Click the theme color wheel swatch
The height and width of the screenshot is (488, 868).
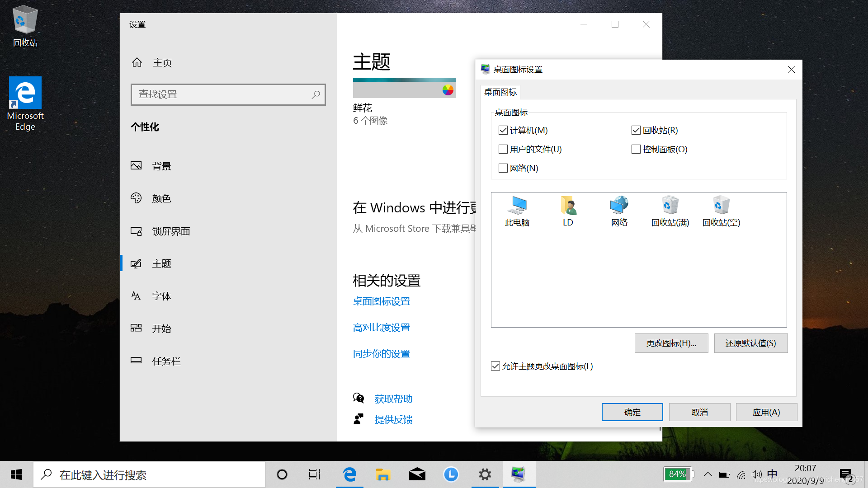(448, 90)
